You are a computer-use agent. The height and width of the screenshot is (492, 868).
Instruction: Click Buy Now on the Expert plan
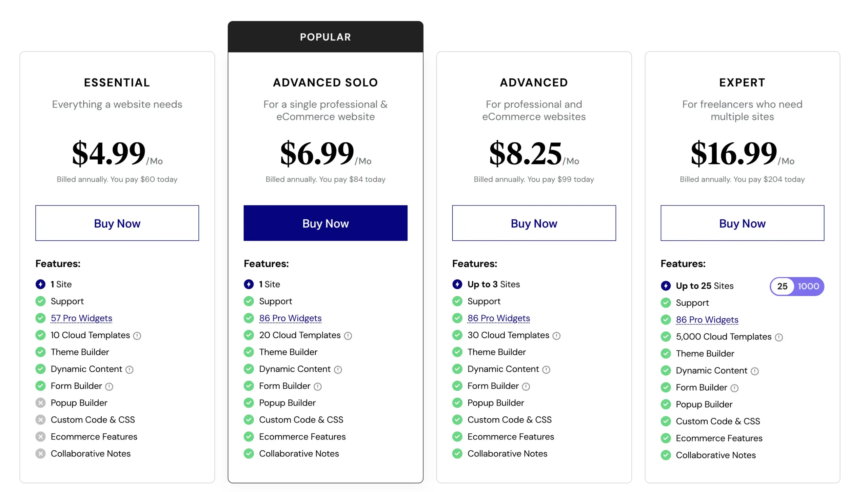coord(742,223)
